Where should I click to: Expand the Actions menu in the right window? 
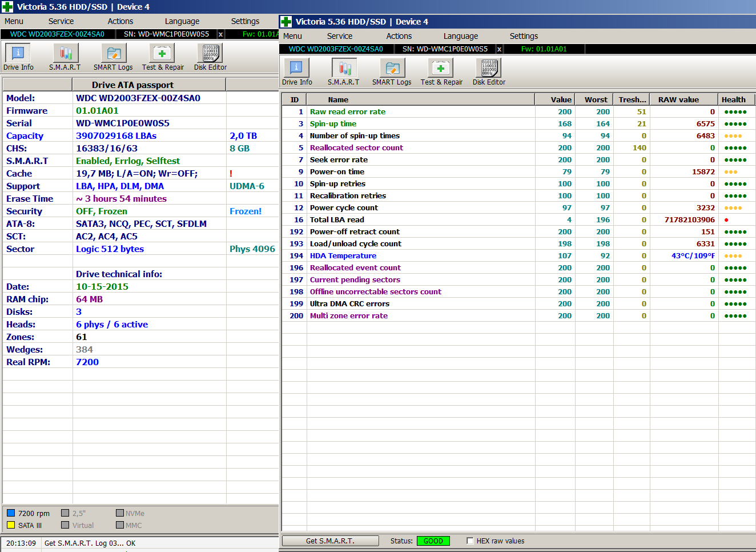pyautogui.click(x=399, y=36)
